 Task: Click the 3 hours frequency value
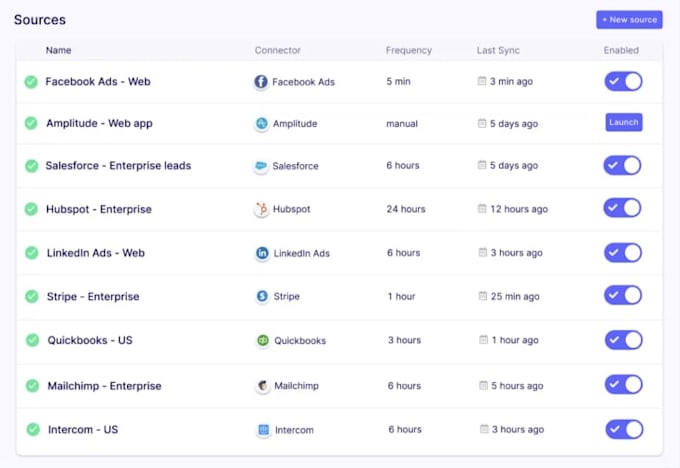[405, 340]
